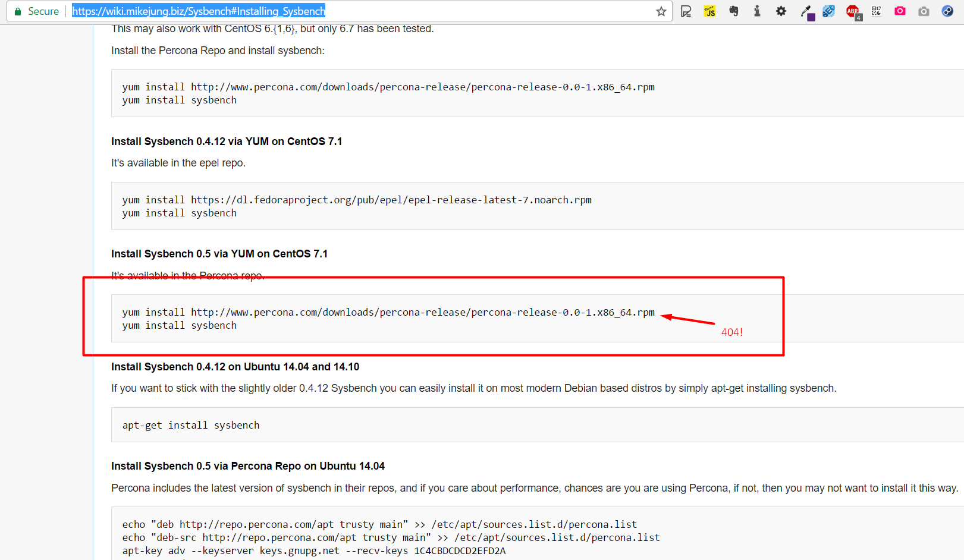This screenshot has width=964, height=560.
Task: Open the QR code generator extension
Action: click(x=876, y=11)
